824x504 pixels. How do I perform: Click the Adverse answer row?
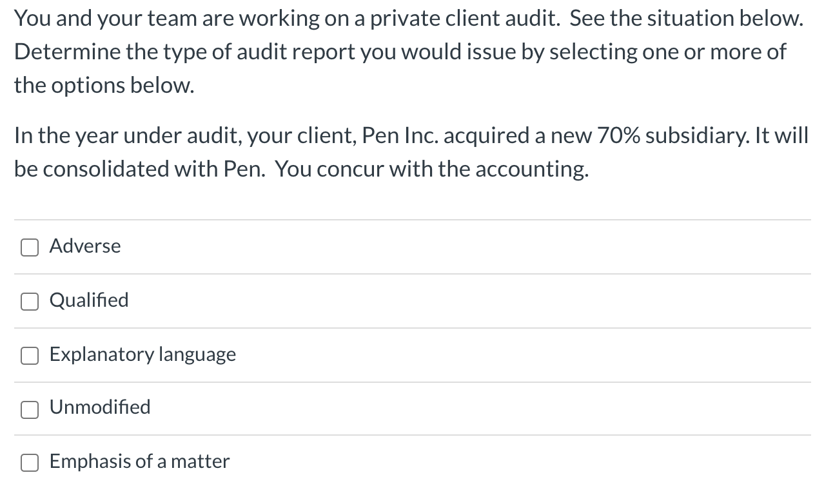pyautogui.click(x=258, y=247)
